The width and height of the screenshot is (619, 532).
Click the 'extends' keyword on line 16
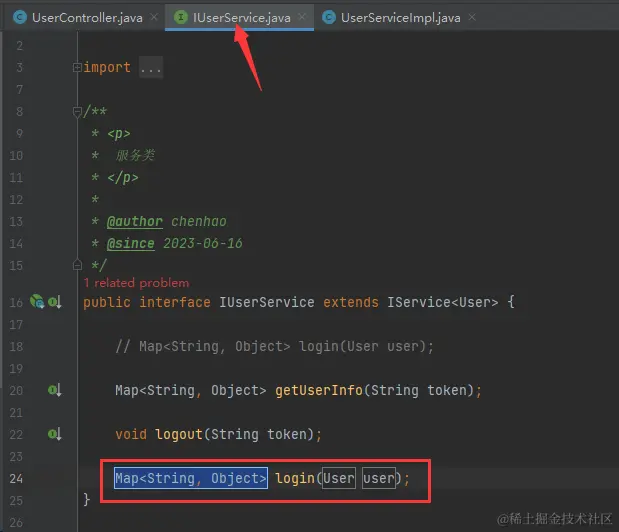tap(351, 302)
